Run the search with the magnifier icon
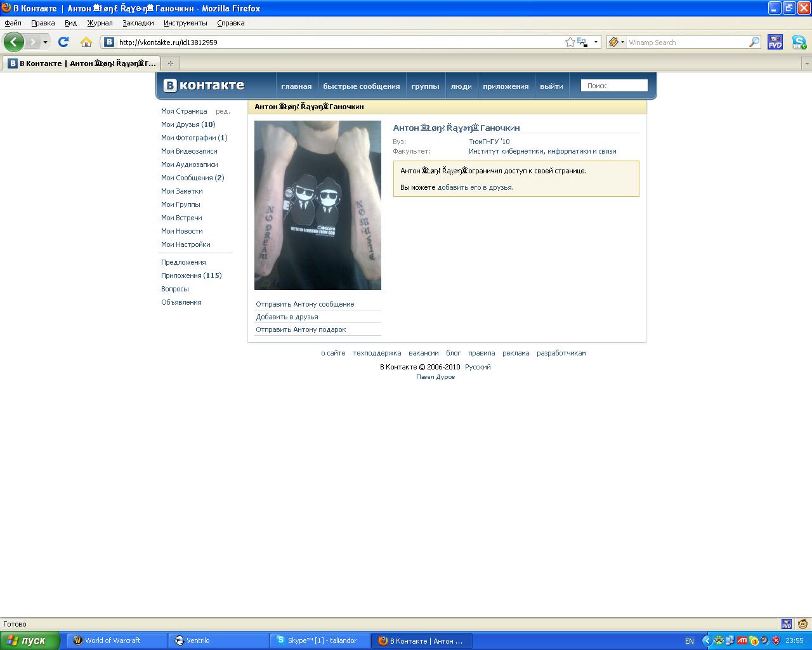This screenshot has width=812, height=650. [x=754, y=42]
